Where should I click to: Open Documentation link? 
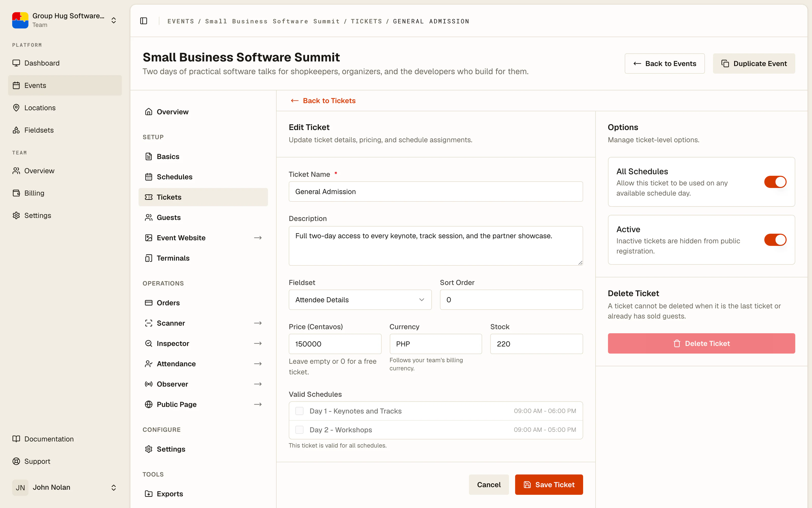tap(65, 439)
